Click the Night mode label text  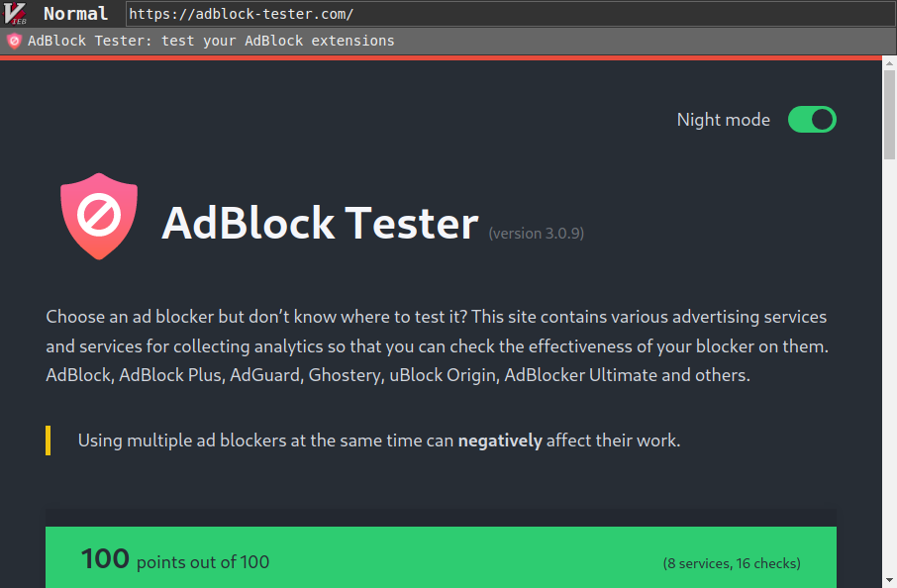click(x=723, y=119)
